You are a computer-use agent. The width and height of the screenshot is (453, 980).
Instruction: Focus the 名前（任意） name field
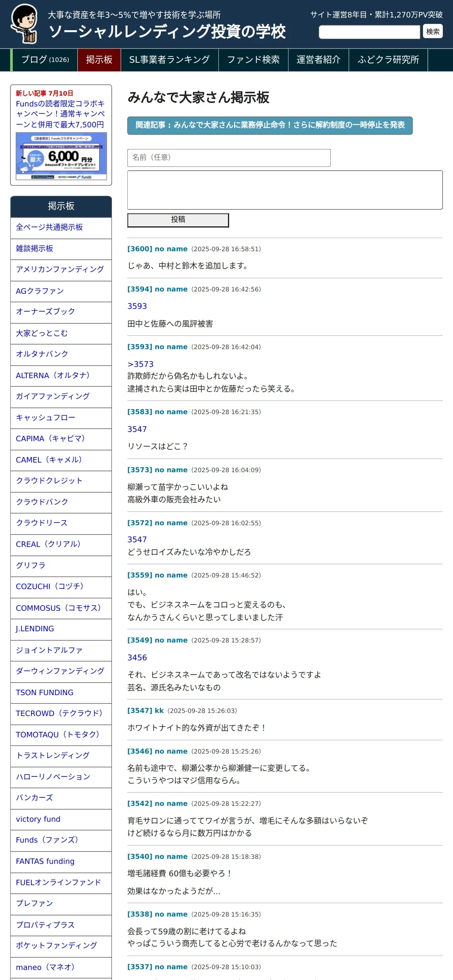[x=229, y=158]
